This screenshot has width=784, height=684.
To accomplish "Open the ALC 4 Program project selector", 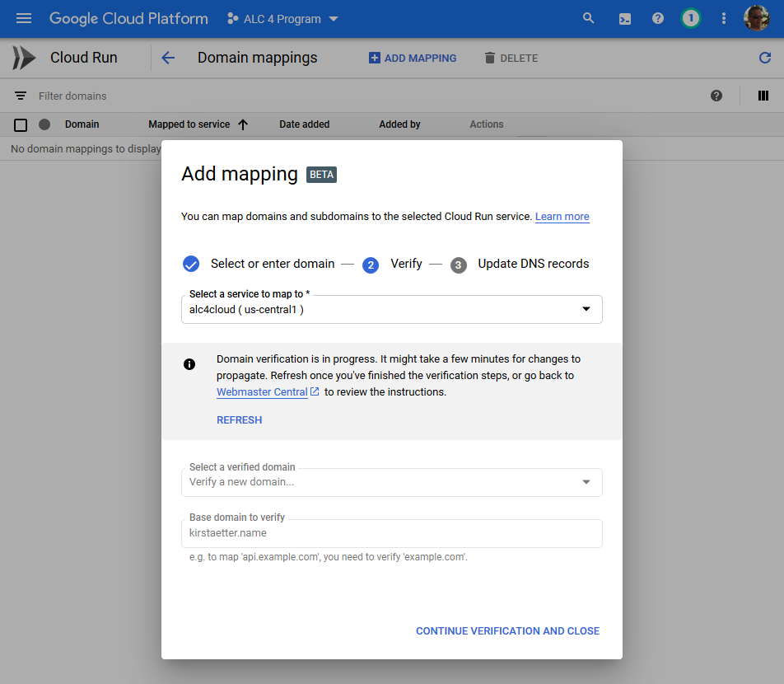I will tap(282, 19).
